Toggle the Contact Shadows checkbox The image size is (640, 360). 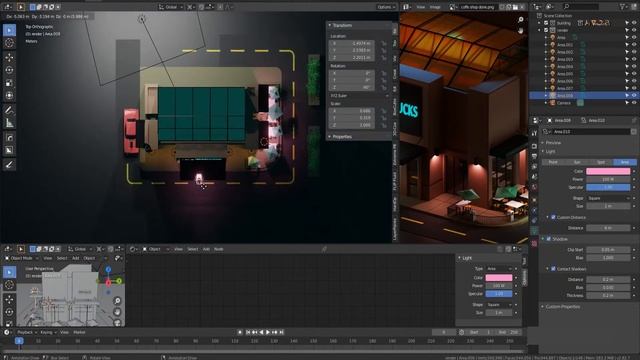[553, 269]
